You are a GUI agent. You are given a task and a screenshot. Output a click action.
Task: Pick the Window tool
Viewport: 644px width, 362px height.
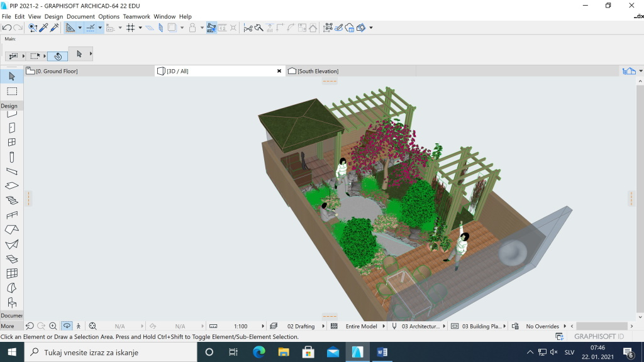[x=11, y=143]
